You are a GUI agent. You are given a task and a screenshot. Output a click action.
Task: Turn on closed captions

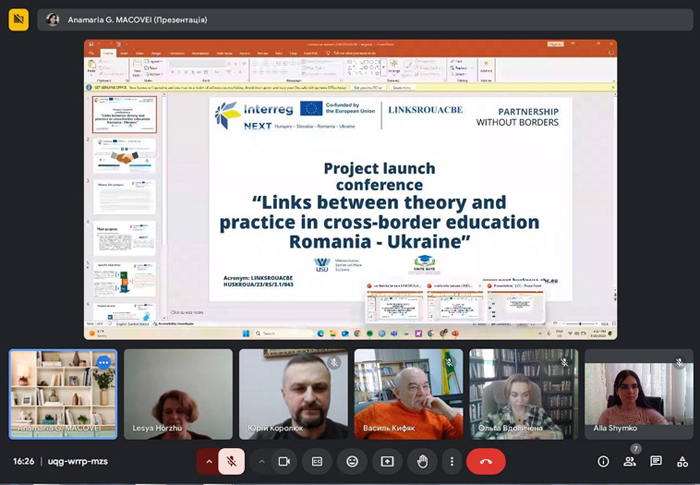(x=317, y=461)
